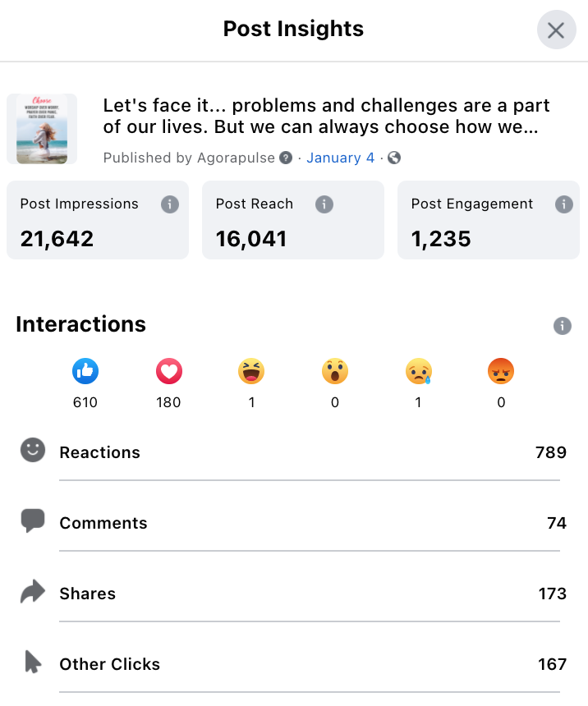
Task: Click the Post Reach info icon
Action: pos(324,204)
